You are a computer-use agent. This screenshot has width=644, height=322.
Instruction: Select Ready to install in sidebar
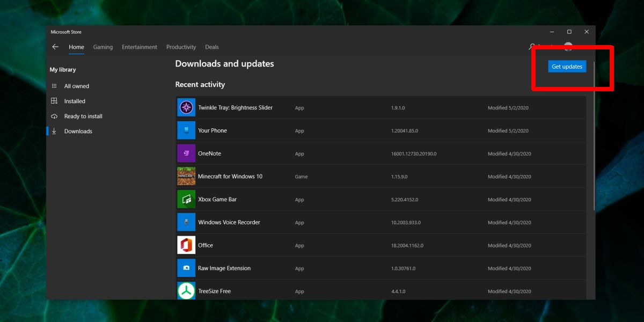pos(84,116)
